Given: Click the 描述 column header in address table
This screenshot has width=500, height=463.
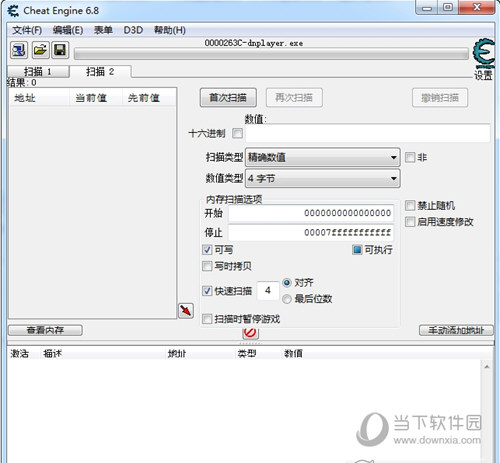Looking at the screenshot, I should 53,354.
